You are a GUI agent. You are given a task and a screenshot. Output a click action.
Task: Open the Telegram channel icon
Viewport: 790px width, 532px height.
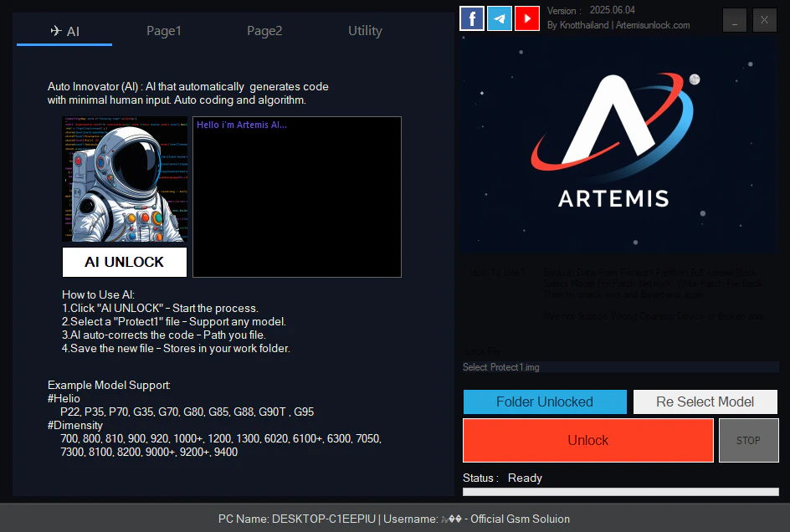pyautogui.click(x=500, y=18)
